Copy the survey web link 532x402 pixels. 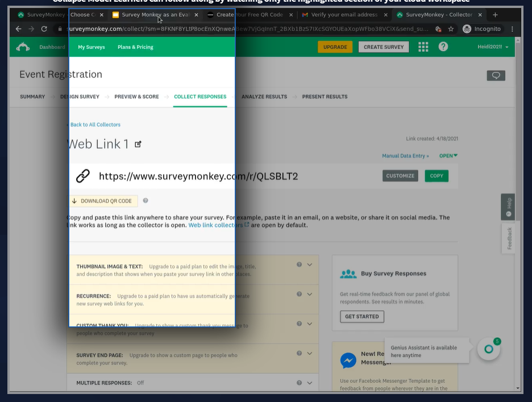(x=437, y=176)
